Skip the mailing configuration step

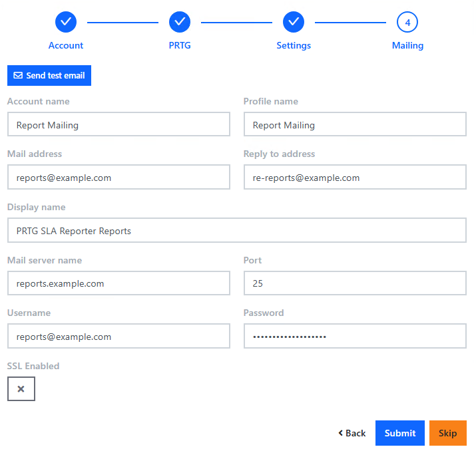448,433
